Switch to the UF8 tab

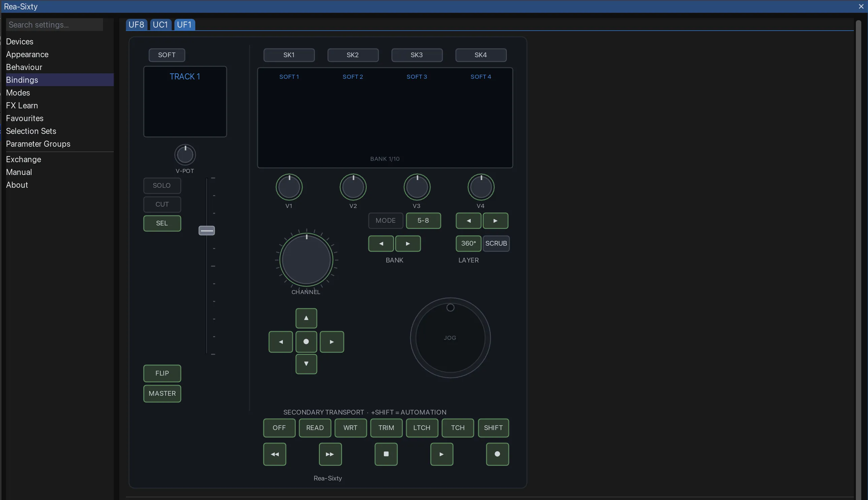click(136, 24)
